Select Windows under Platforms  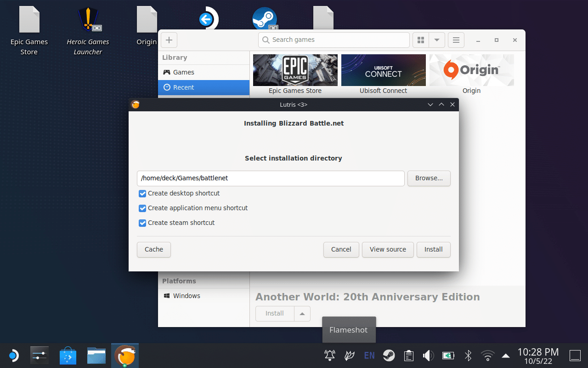click(x=204, y=296)
